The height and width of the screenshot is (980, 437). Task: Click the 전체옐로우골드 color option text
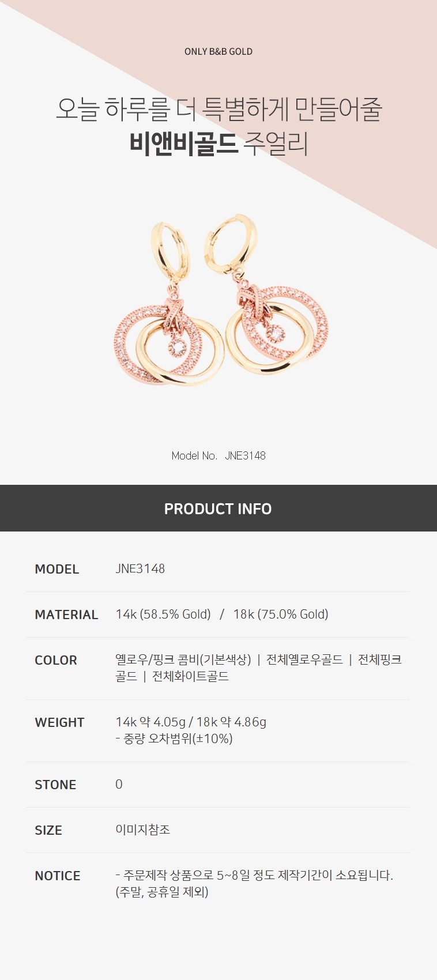click(x=304, y=659)
